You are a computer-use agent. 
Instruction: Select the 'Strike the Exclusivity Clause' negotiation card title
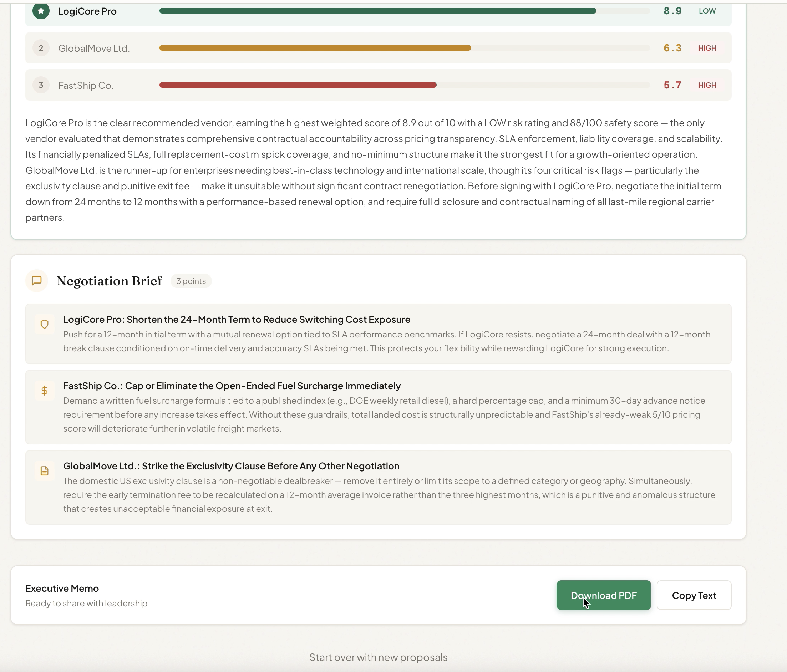tap(231, 466)
